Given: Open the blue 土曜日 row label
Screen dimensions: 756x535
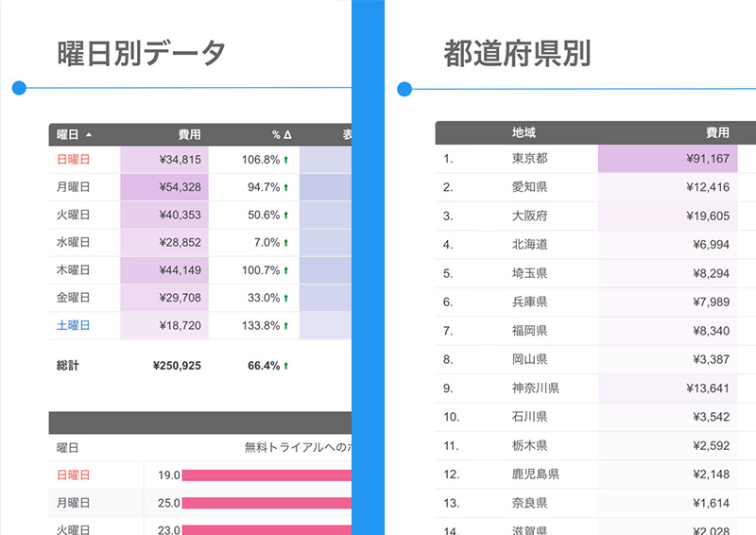Looking at the screenshot, I should pyautogui.click(x=74, y=326).
